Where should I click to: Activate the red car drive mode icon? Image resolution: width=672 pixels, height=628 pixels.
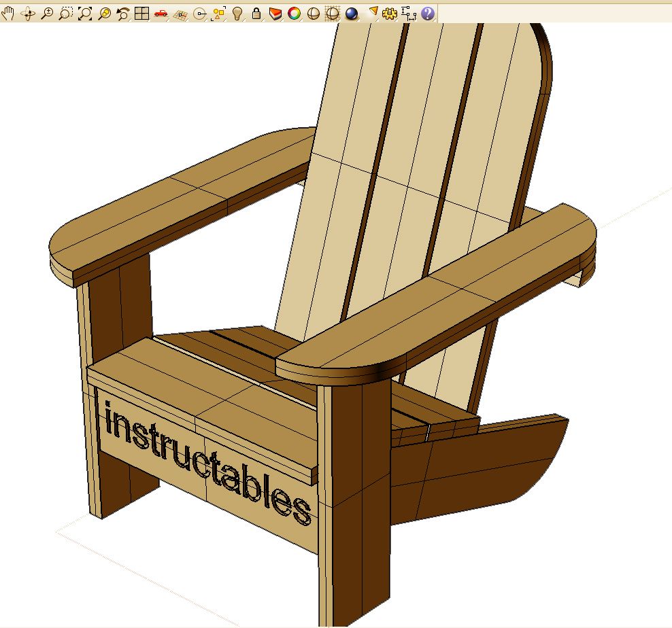161,12
